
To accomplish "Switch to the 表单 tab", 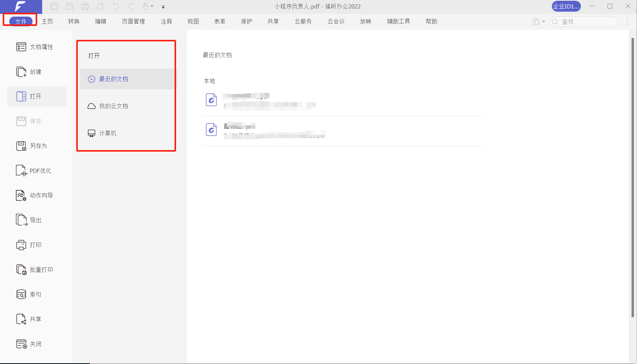I will click(220, 21).
